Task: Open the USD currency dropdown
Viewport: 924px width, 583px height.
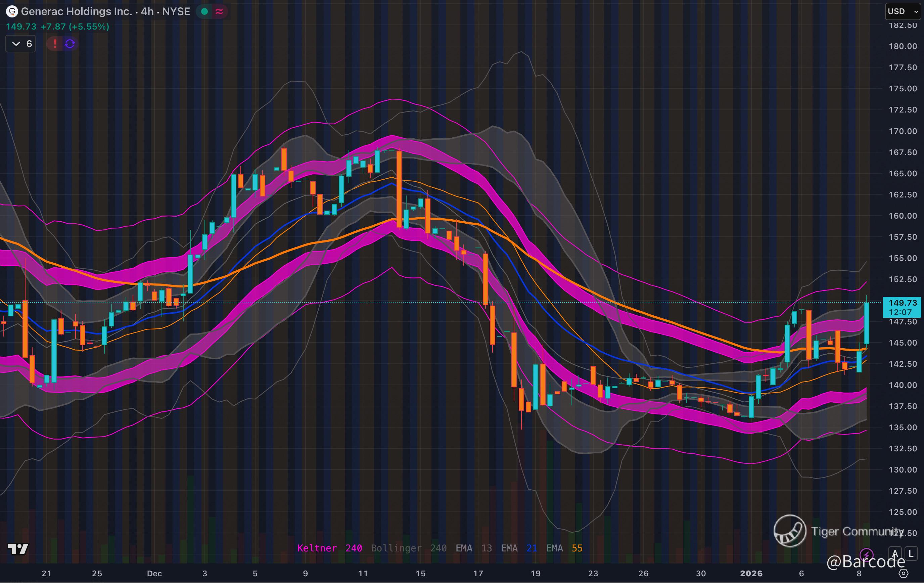Action: [x=903, y=11]
